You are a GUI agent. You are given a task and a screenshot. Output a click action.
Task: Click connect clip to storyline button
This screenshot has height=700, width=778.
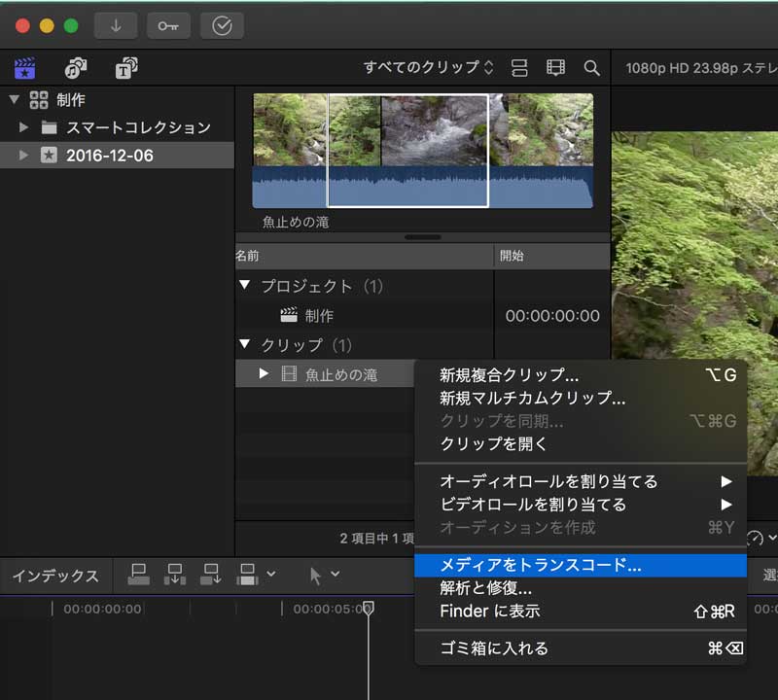(139, 575)
